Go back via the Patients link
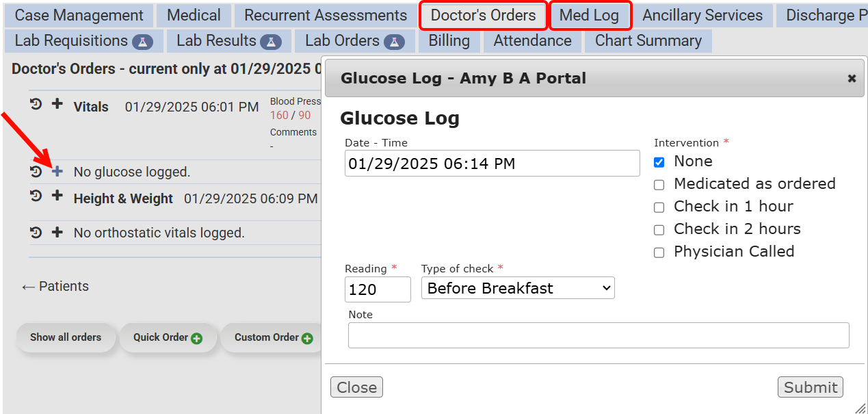868x414 pixels. click(x=55, y=286)
